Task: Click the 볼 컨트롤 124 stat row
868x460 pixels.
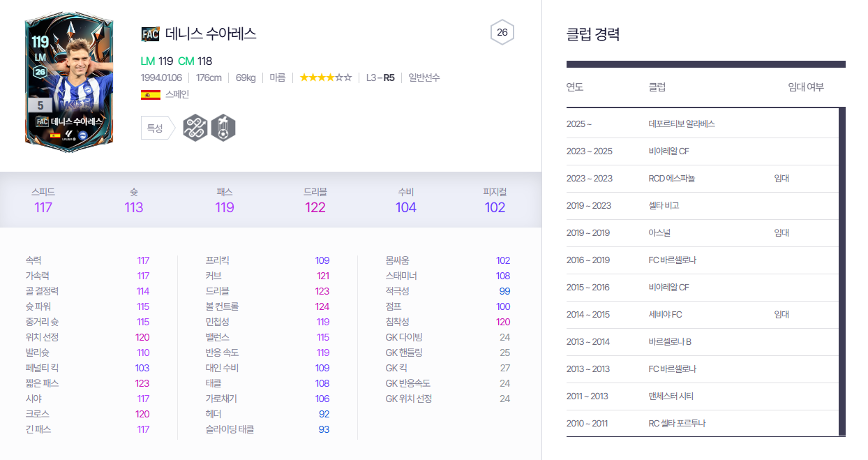Action: [267, 306]
